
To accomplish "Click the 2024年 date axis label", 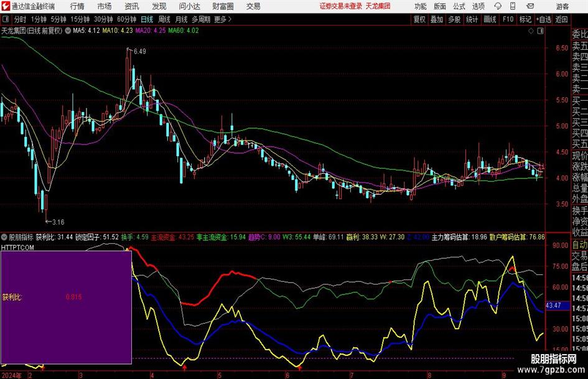I will [11, 375].
